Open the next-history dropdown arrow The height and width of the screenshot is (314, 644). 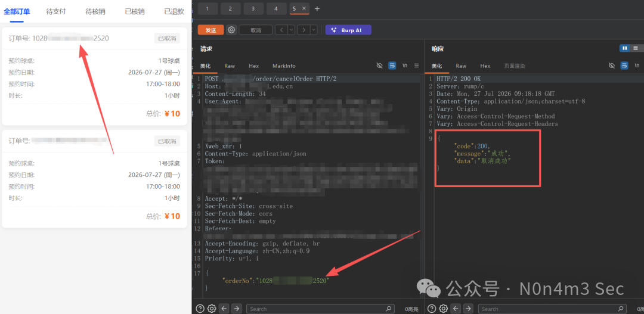point(314,30)
